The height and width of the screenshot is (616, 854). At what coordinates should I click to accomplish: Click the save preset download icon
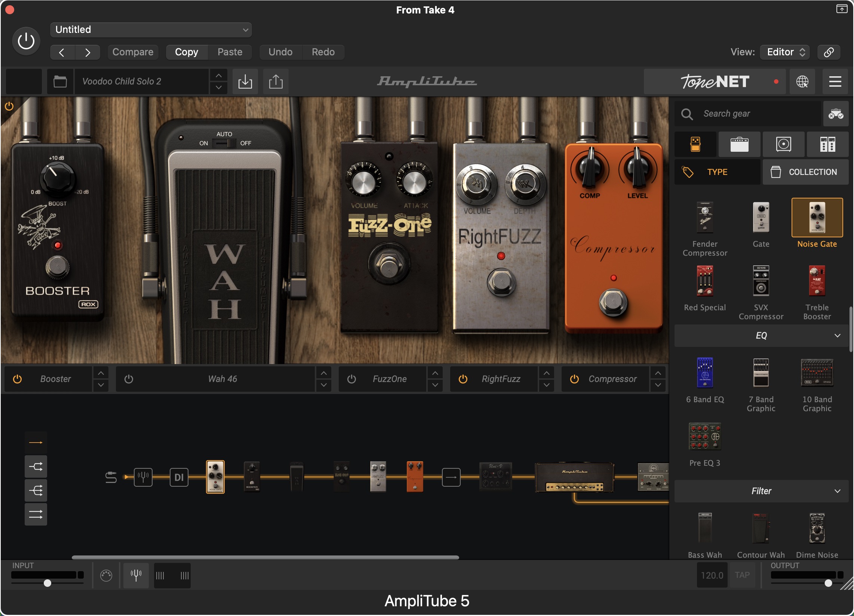[x=245, y=81]
